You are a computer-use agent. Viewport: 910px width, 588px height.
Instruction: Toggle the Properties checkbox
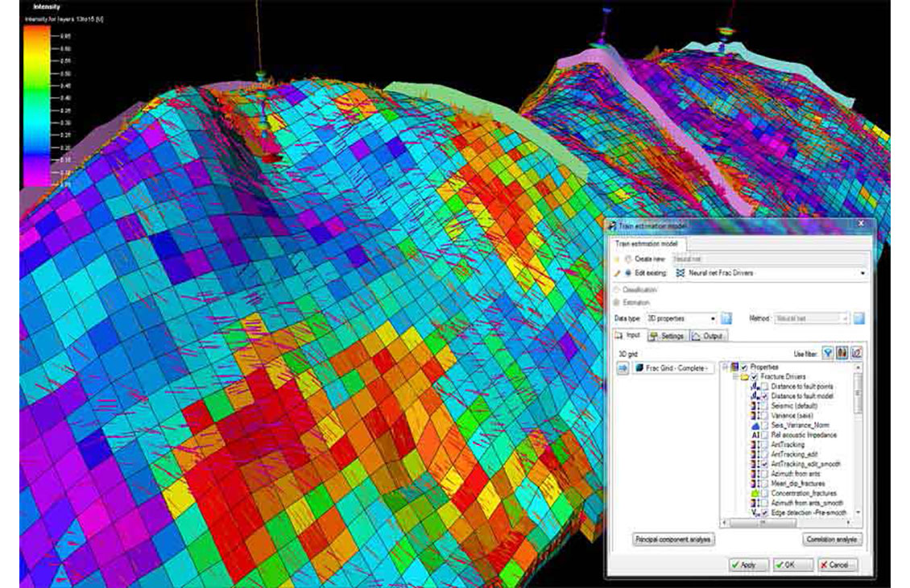point(744,367)
